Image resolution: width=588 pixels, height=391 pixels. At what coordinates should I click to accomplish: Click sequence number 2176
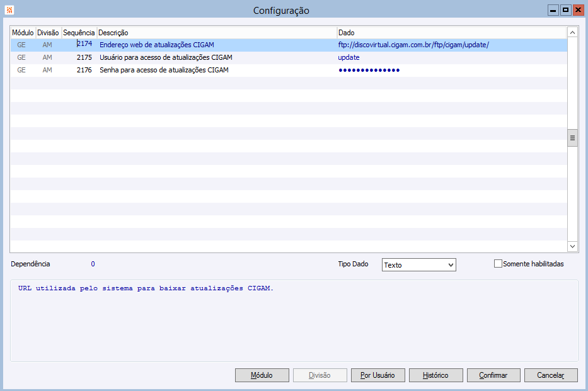tap(84, 70)
